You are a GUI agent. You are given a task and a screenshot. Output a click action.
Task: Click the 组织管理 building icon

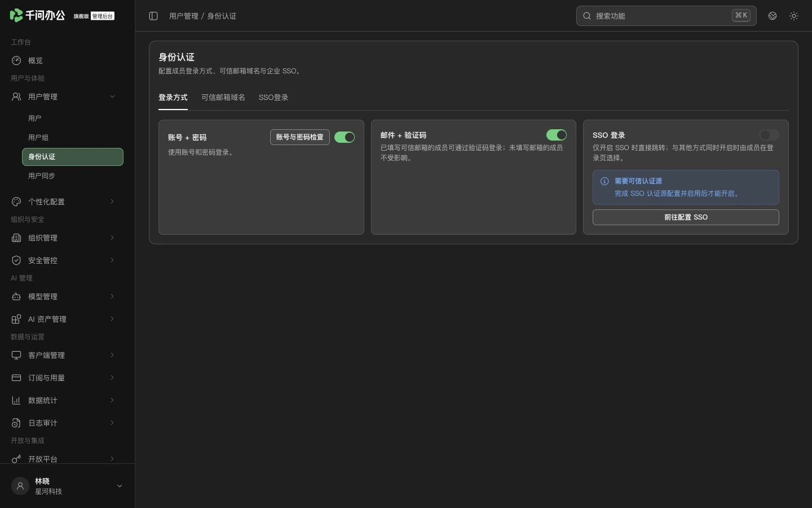(x=16, y=238)
